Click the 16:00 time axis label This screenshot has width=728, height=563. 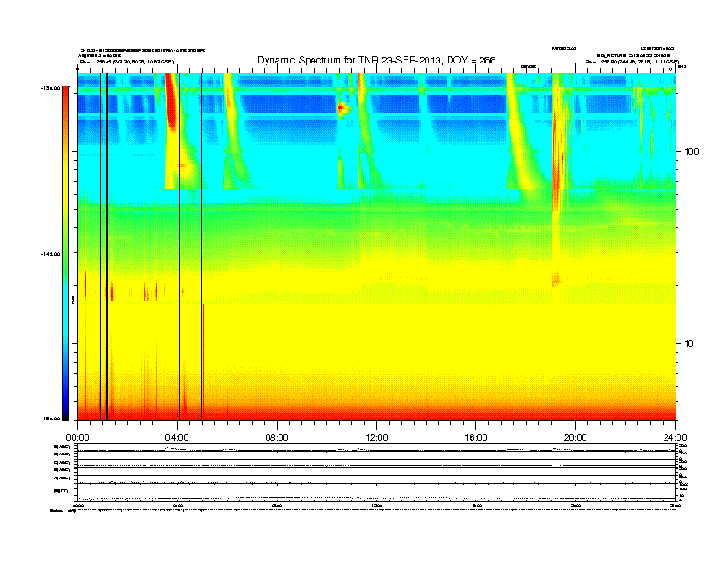(x=476, y=438)
